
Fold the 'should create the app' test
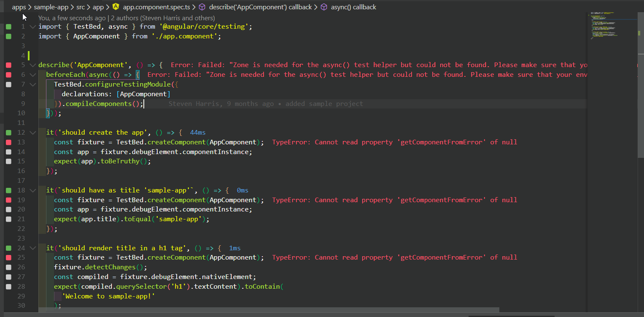click(33, 133)
